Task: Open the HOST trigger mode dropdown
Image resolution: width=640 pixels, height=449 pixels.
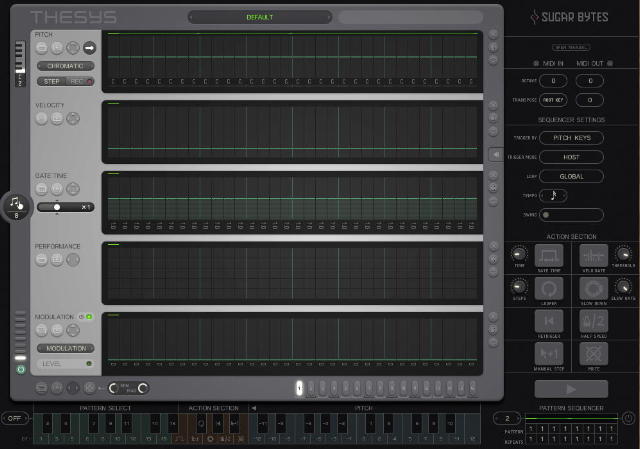Action: 571,157
